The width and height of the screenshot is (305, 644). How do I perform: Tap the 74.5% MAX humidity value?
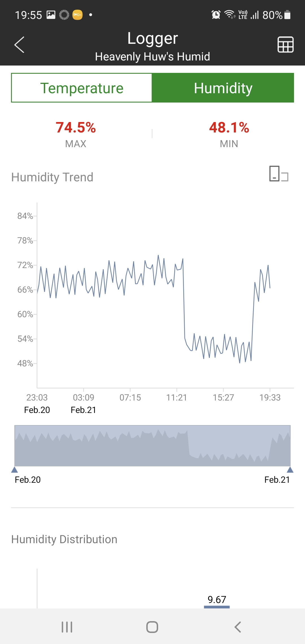(x=76, y=127)
